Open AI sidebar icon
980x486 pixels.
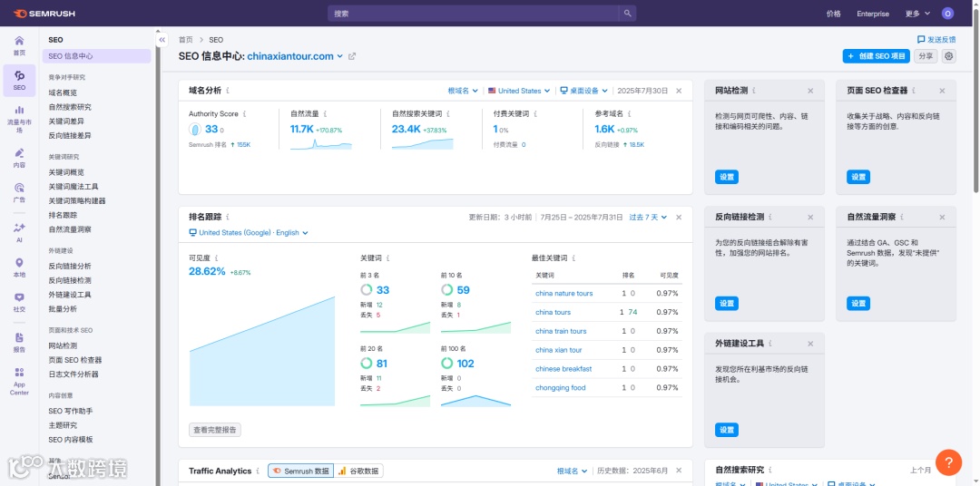pos(19,232)
